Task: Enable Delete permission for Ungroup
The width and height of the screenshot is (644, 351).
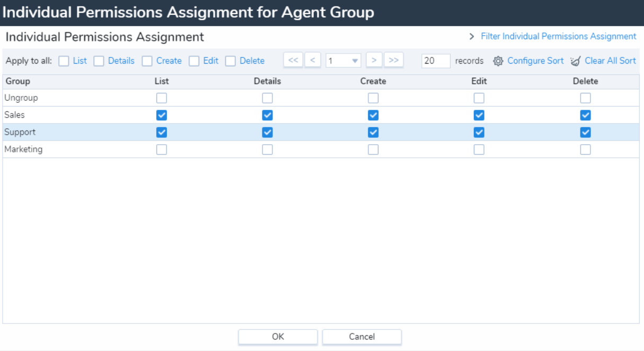Action: coord(585,98)
